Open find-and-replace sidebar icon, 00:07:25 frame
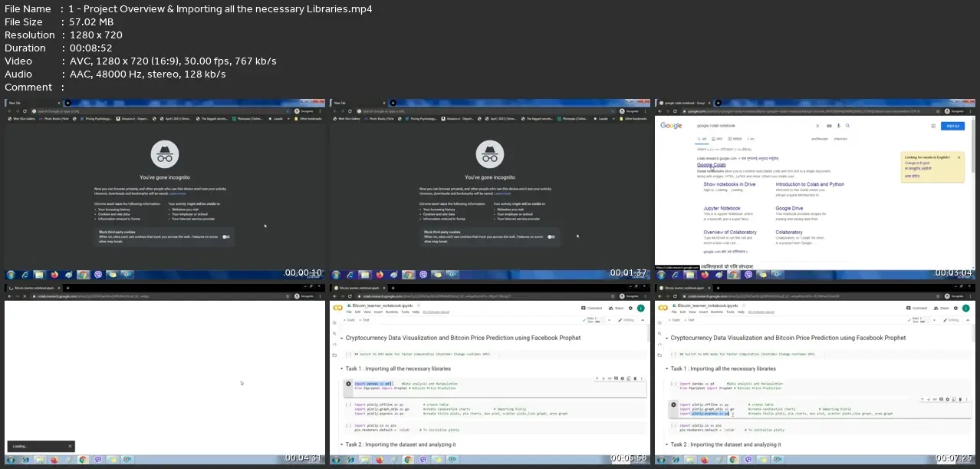Screen dimensions: 980x469 (659, 333)
